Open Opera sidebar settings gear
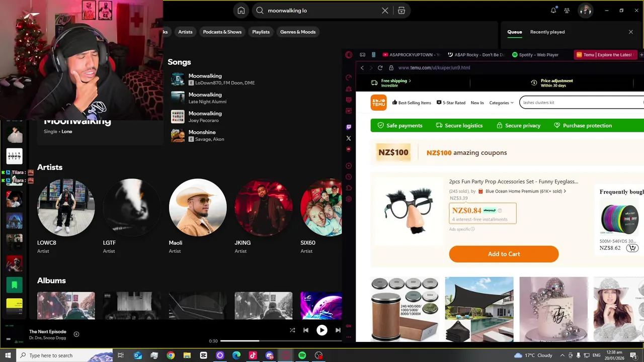The image size is (644, 362). (x=349, y=199)
